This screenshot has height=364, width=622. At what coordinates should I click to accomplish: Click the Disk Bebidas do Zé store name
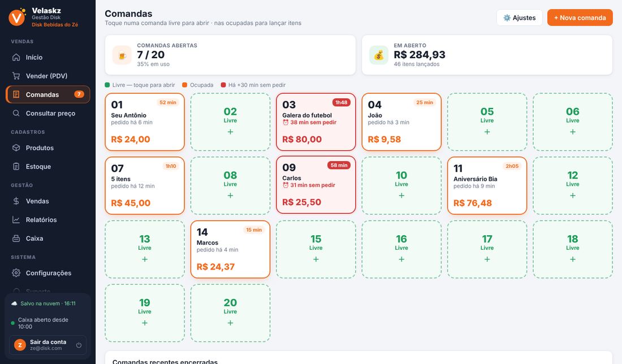(x=55, y=24)
